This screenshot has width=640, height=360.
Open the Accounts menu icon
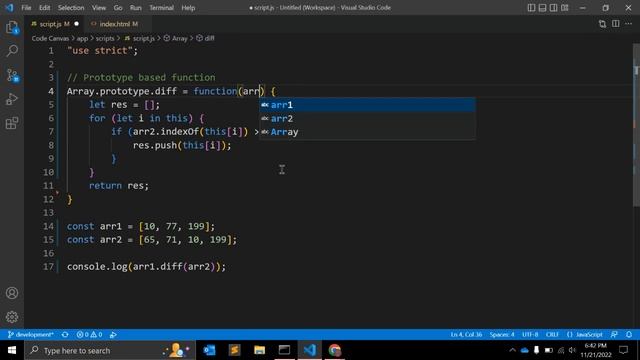coord(12,293)
